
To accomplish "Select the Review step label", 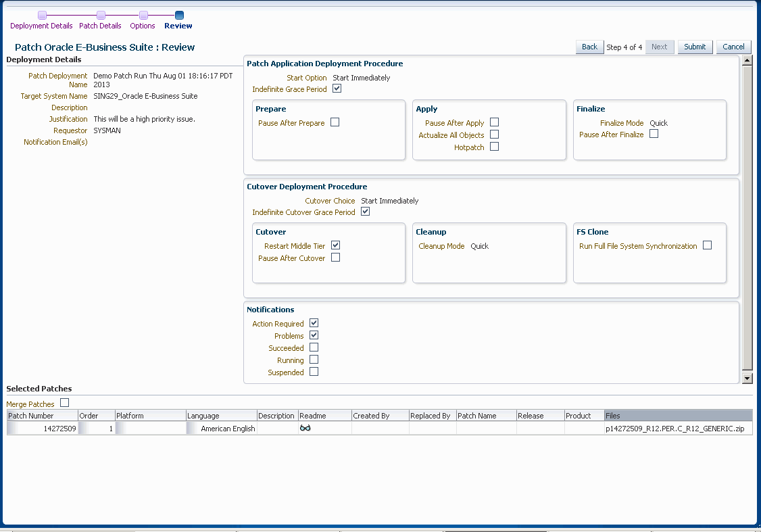I will point(178,26).
